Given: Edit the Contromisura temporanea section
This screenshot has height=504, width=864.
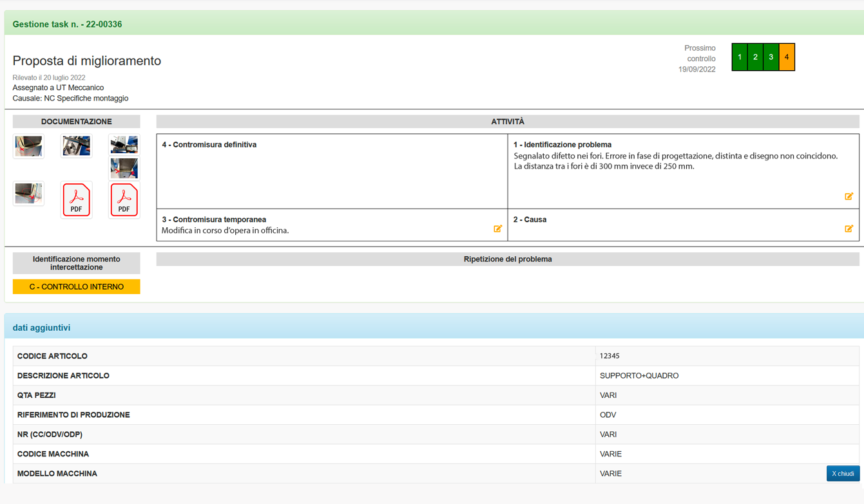Looking at the screenshot, I should coord(497,229).
